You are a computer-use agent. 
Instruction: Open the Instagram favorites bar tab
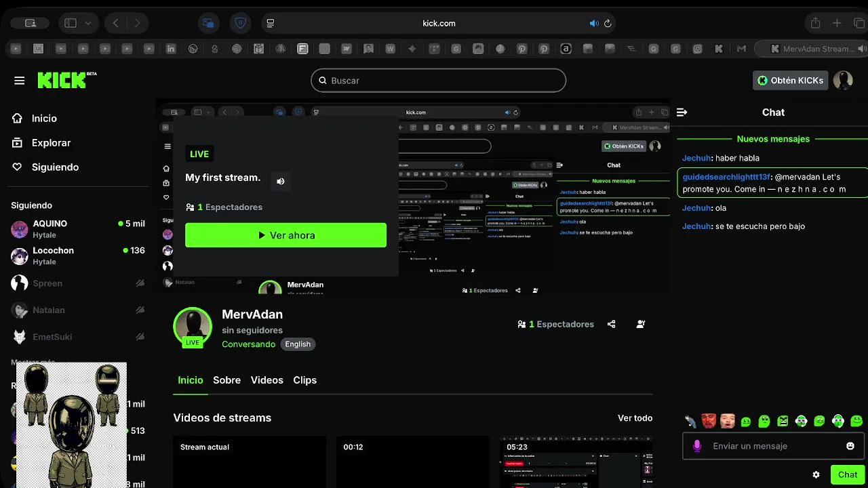(696, 49)
